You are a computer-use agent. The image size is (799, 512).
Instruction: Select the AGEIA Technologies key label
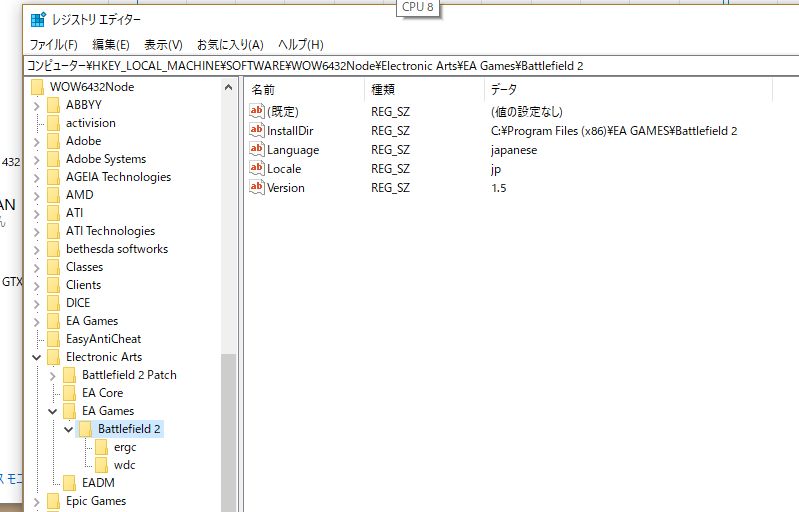click(118, 177)
